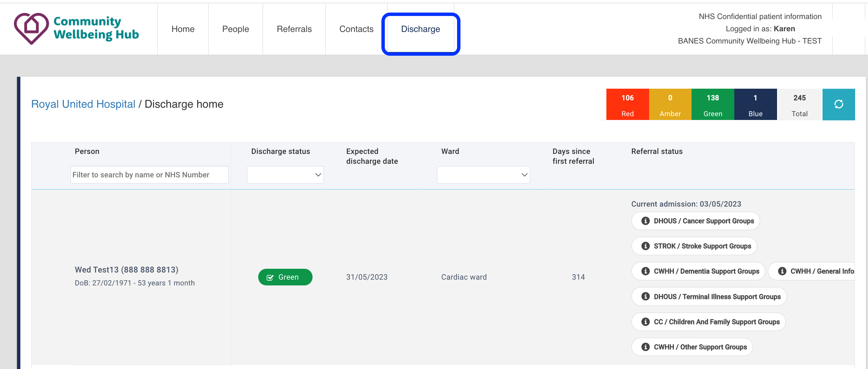Screen dimensions: 868x369
Task: Toggle the Green discharge status badge
Action: pyautogui.click(x=285, y=277)
